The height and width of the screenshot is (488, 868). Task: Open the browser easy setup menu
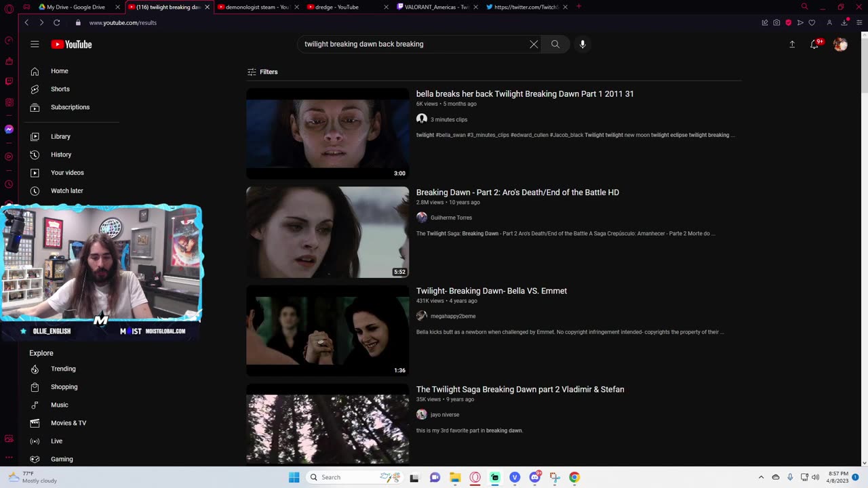tap(861, 22)
